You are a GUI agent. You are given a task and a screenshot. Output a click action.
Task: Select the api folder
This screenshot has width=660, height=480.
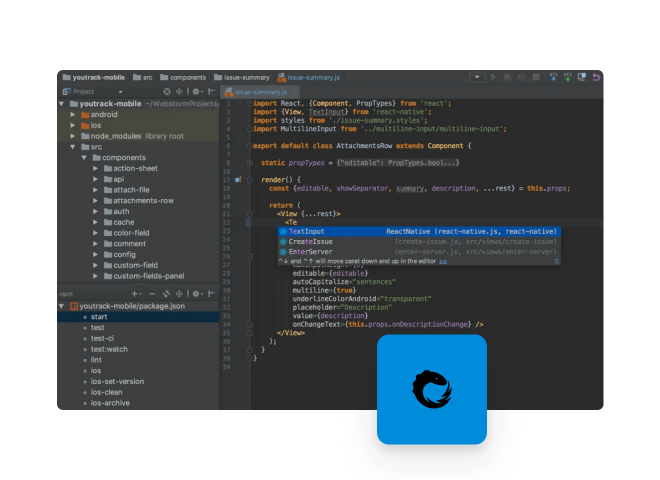tap(114, 179)
